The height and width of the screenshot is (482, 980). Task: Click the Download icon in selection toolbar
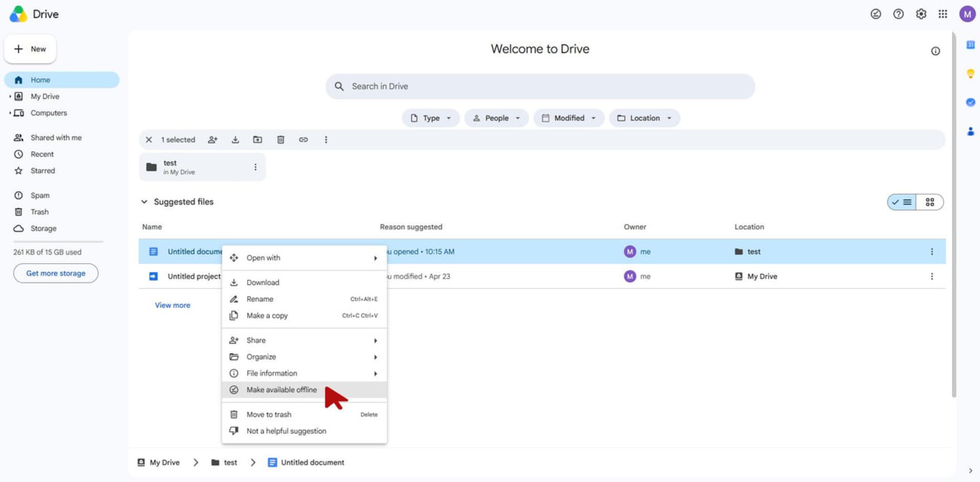pyautogui.click(x=235, y=140)
